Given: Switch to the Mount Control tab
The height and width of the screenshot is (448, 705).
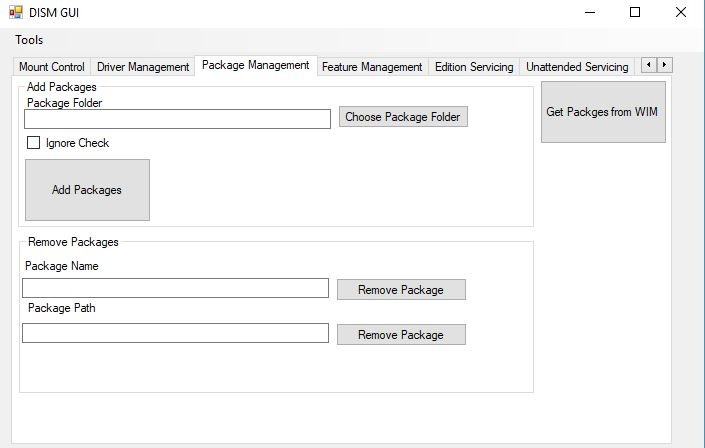Looking at the screenshot, I should coord(52,67).
